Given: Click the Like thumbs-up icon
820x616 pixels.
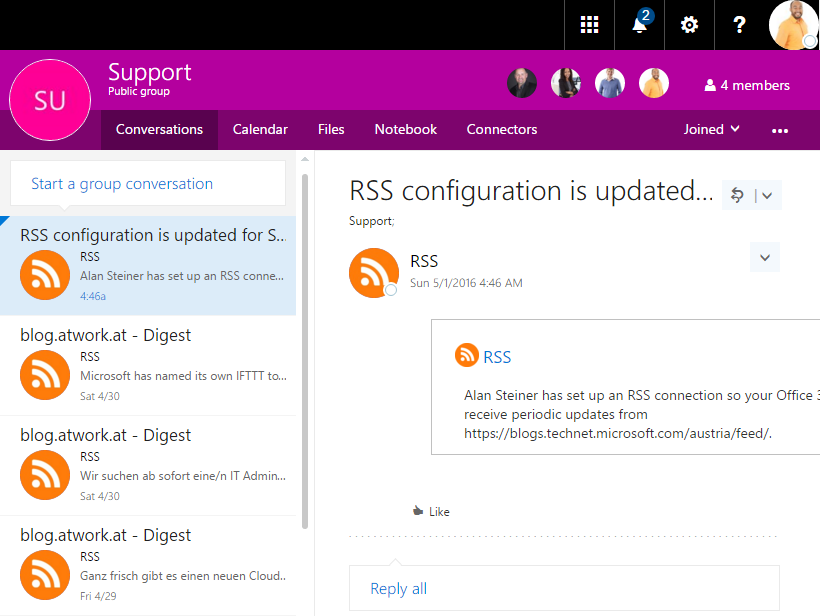Looking at the screenshot, I should coord(418,511).
